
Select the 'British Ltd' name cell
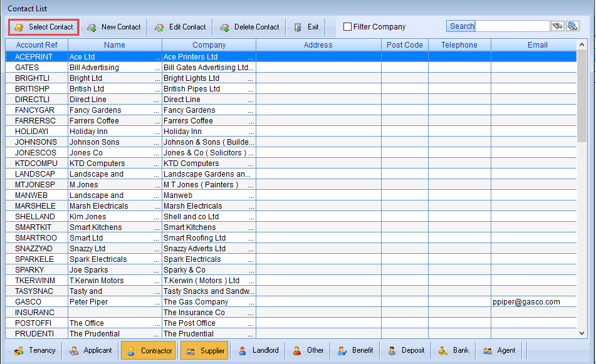point(115,88)
